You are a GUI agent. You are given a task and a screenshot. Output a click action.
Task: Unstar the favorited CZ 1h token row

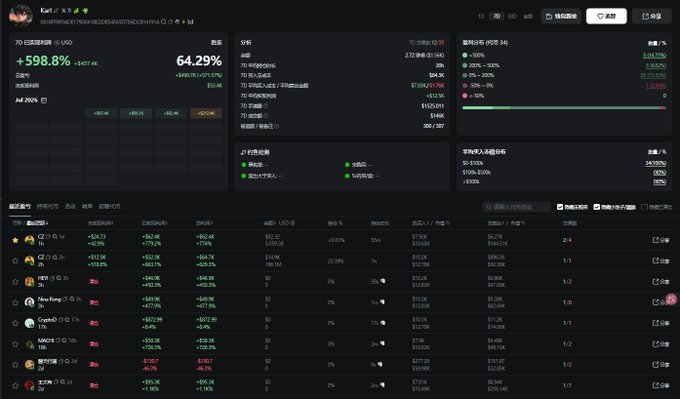[x=15, y=240]
